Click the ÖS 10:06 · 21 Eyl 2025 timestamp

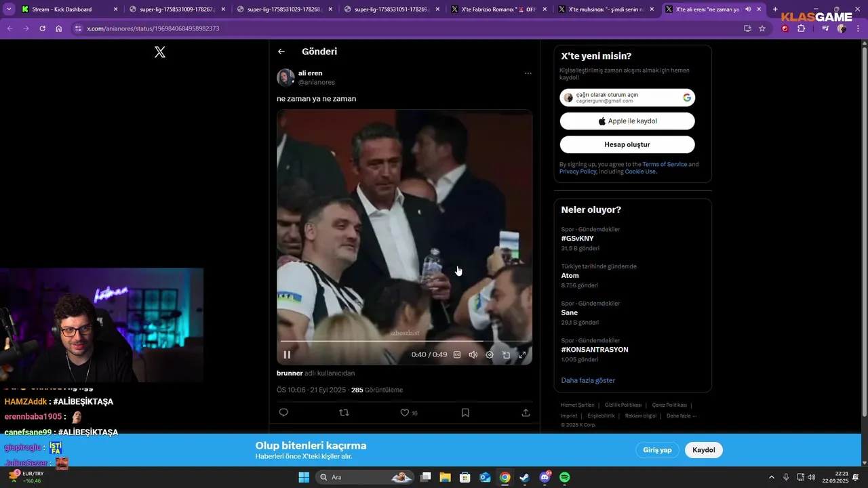[311, 390]
